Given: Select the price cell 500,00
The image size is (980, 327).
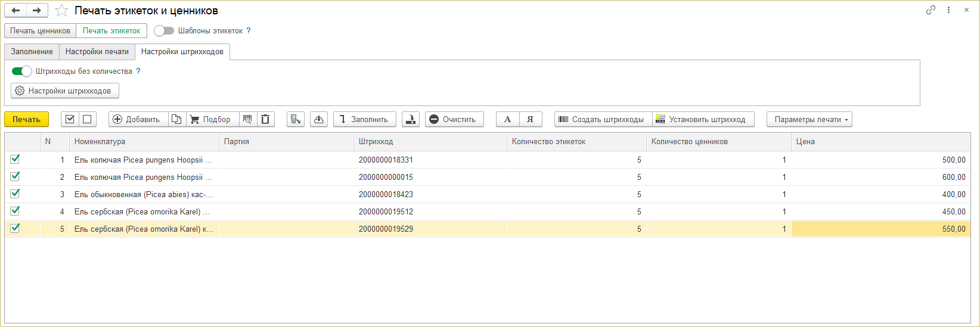Looking at the screenshot, I should coord(881,160).
